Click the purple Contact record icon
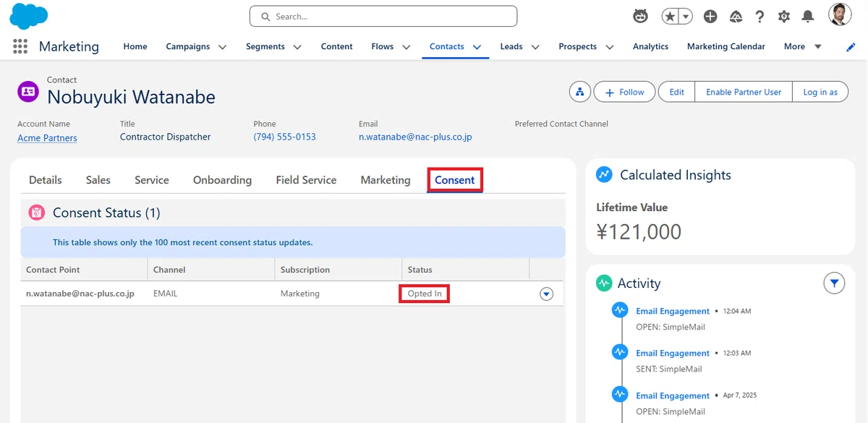This screenshot has height=423, width=868. tap(28, 91)
